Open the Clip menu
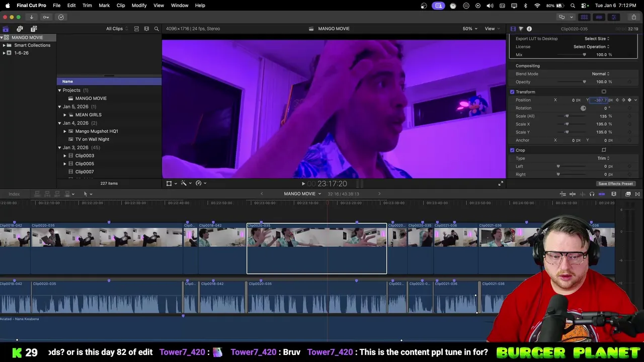 121,6
